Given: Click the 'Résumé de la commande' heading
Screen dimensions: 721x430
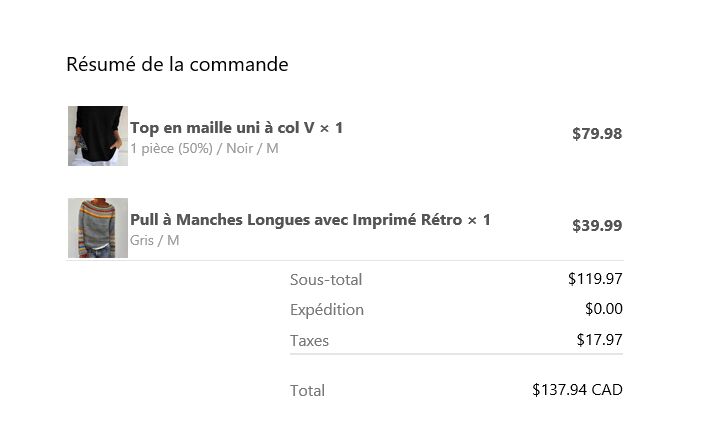Looking at the screenshot, I should (x=177, y=64).
